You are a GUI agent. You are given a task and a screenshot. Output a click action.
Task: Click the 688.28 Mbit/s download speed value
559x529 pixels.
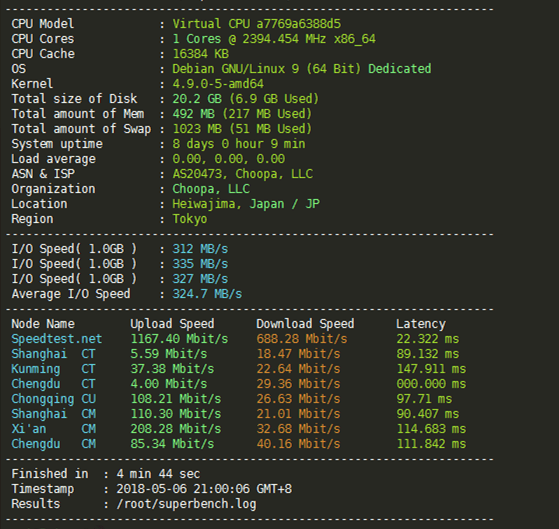tap(302, 339)
